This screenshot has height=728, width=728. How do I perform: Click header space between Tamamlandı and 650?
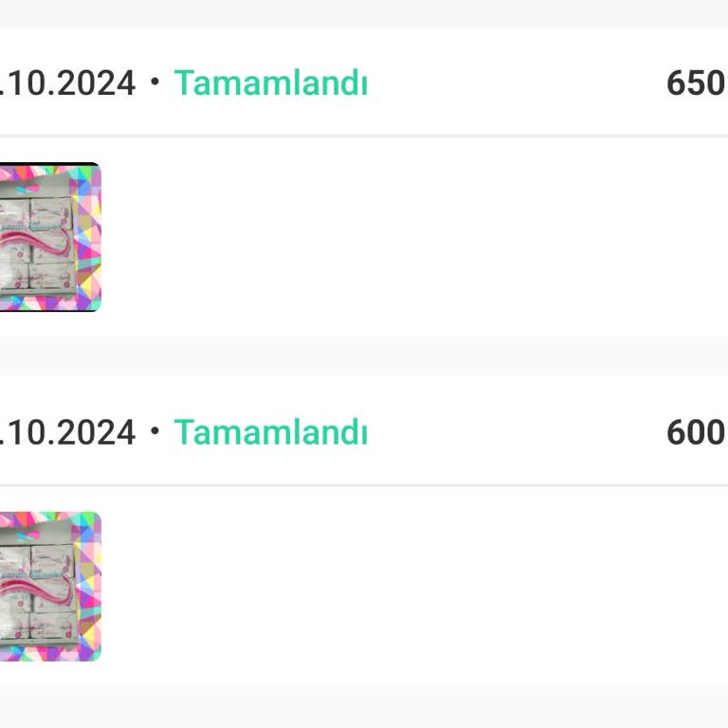click(x=517, y=83)
